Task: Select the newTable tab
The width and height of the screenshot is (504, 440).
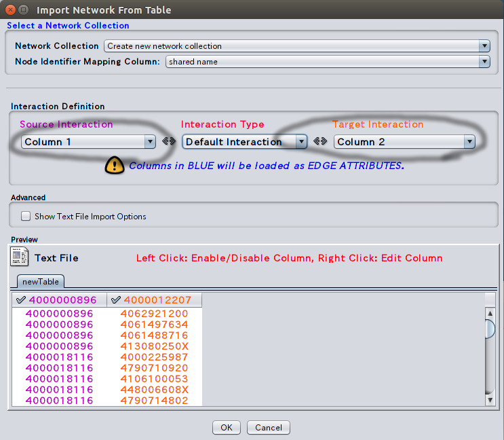Action: click(41, 281)
